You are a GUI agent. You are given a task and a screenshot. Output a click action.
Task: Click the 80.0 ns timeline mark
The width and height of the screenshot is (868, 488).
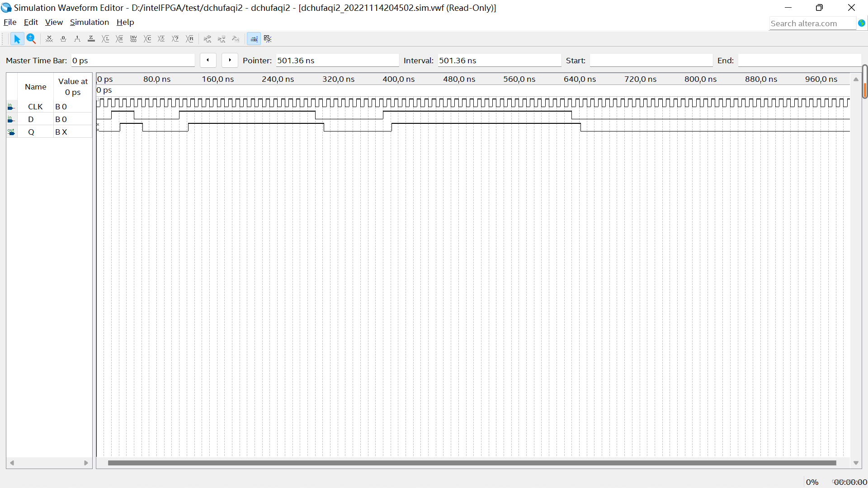point(157,79)
